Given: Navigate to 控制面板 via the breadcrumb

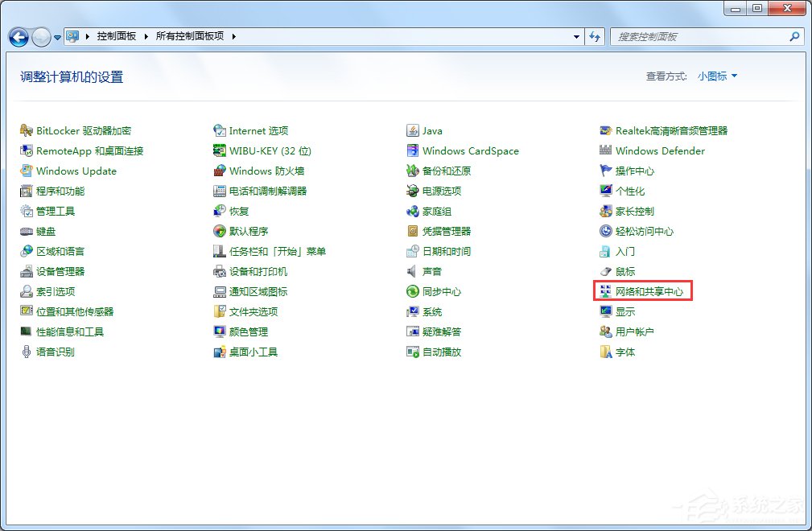Looking at the screenshot, I should 117,36.
